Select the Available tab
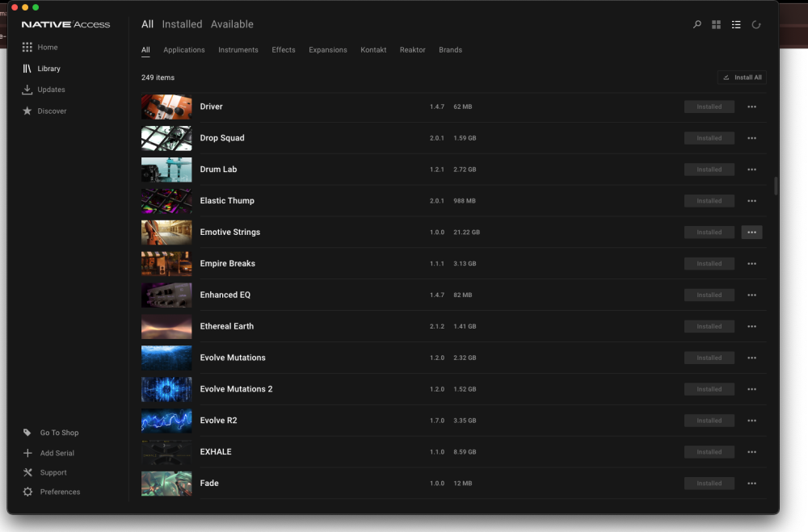Image resolution: width=808 pixels, height=532 pixels. (x=232, y=24)
